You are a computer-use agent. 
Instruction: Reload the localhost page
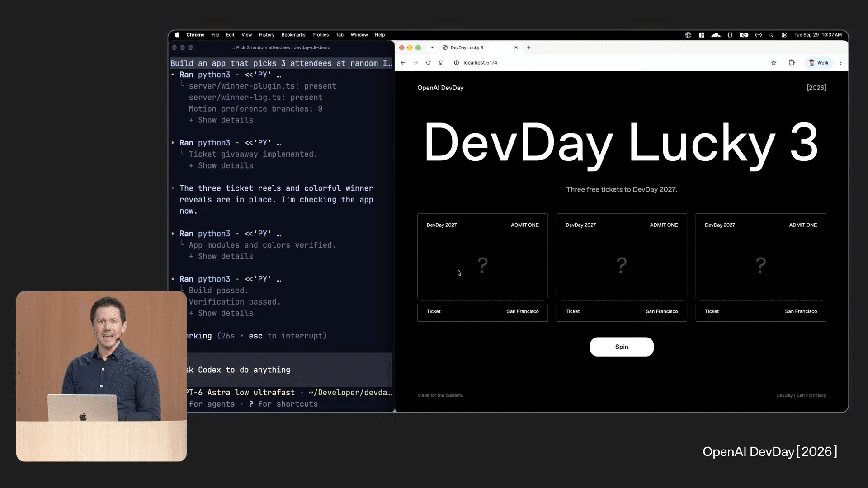click(428, 63)
